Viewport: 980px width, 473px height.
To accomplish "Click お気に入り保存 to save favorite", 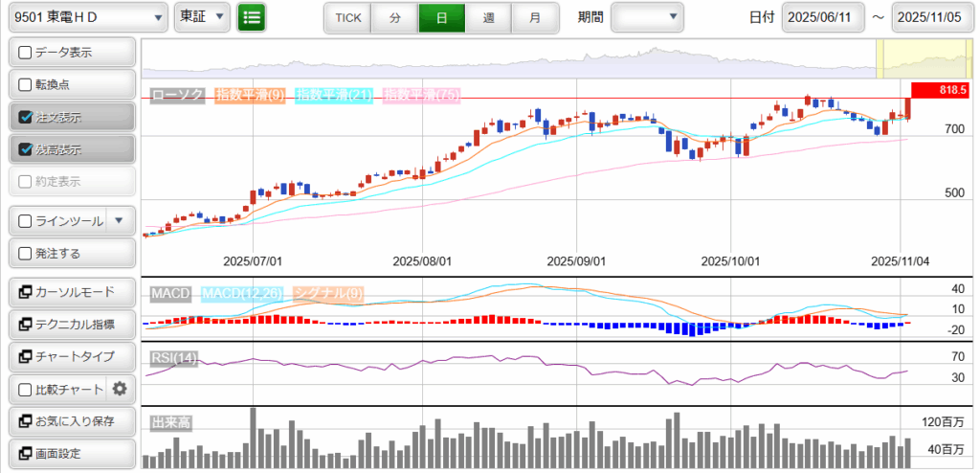I will [72, 420].
